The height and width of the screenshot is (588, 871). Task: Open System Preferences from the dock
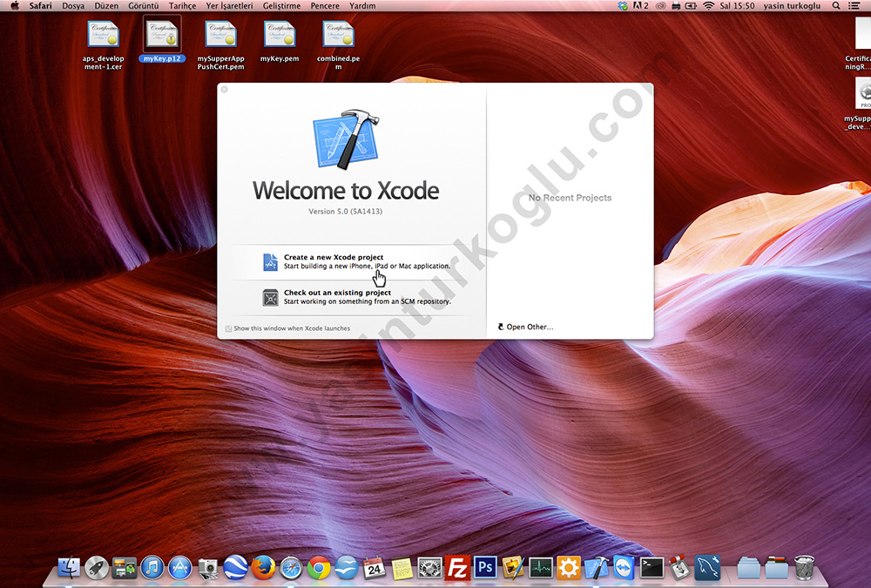[x=430, y=567]
